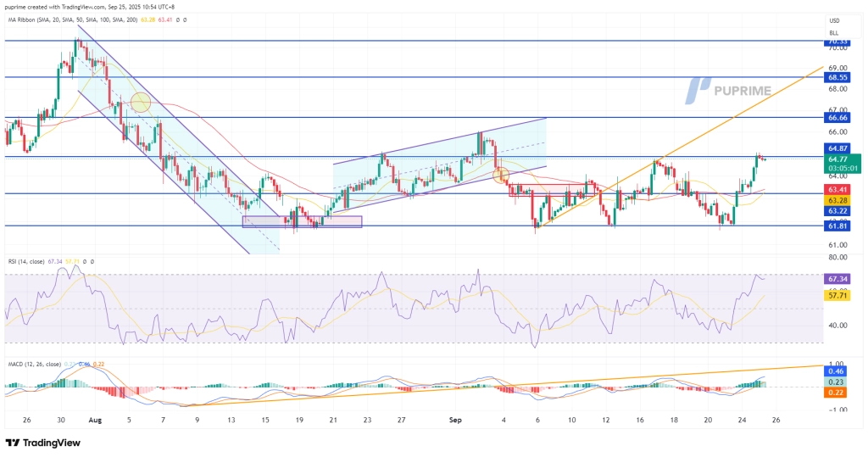
Task: Click the 12 date on the time axis
Action: pyautogui.click(x=606, y=421)
